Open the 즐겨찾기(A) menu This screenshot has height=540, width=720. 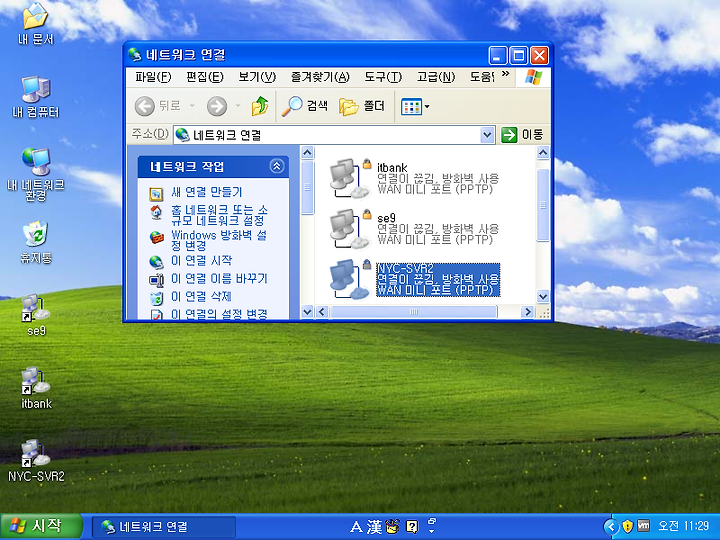(x=320, y=77)
